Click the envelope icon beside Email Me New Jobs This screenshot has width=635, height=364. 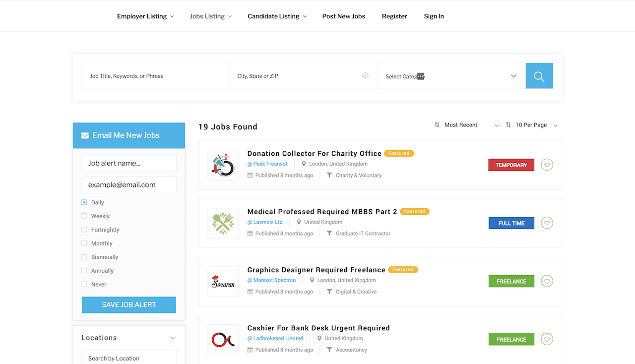(x=84, y=135)
